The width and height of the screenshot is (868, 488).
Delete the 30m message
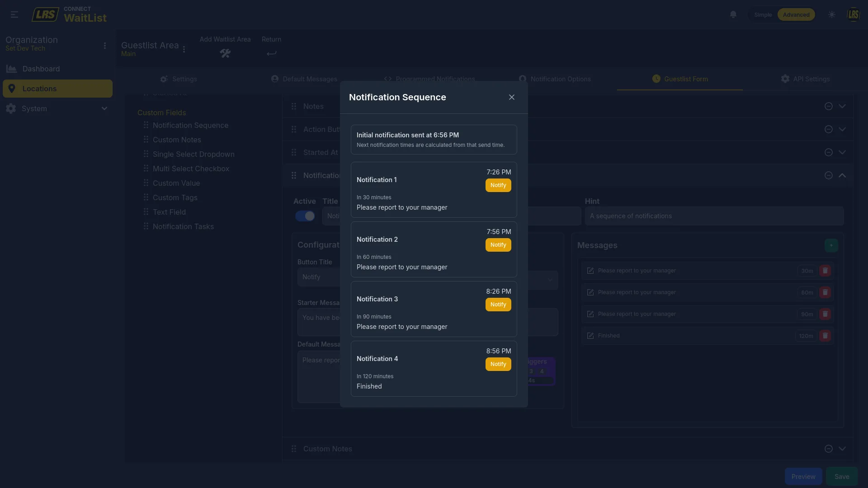pyautogui.click(x=825, y=271)
